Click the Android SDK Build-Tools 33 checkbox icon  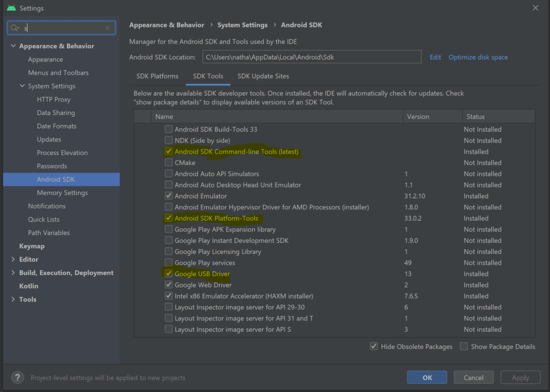pos(169,129)
